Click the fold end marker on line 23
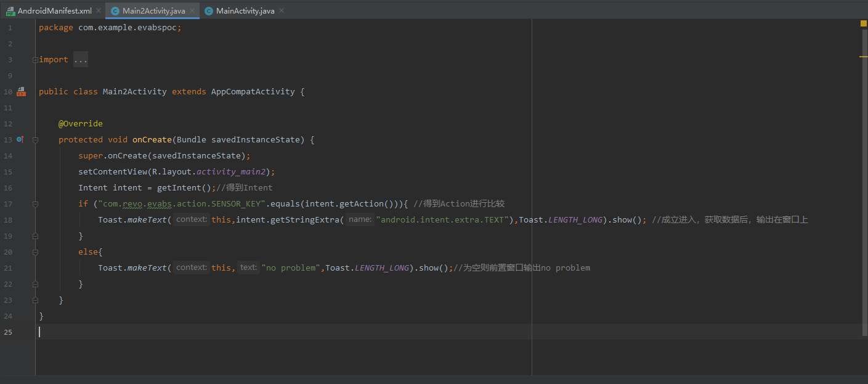This screenshot has height=384, width=868. coord(35,300)
